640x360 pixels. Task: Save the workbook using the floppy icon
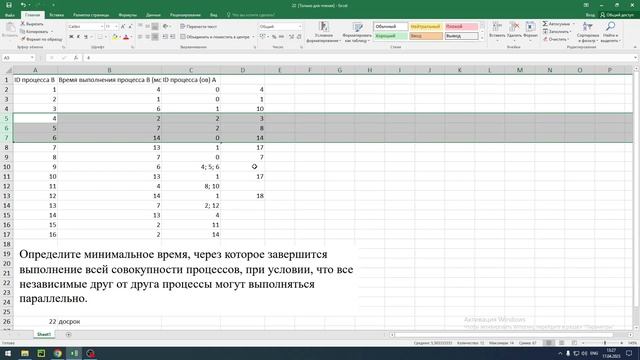pyautogui.click(x=9, y=5)
